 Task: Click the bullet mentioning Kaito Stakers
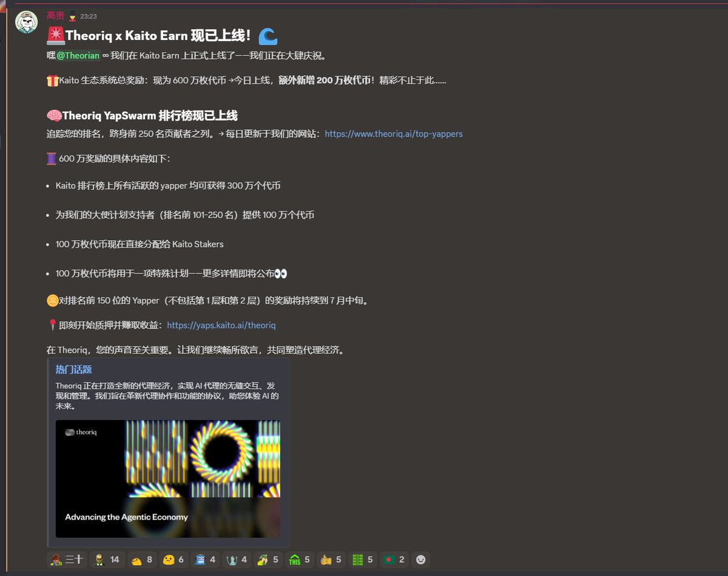pos(140,244)
